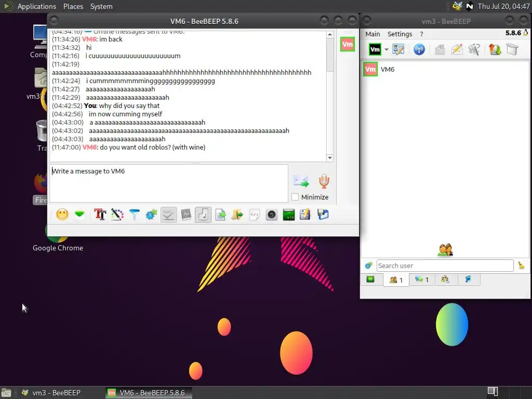
Task: Open user list settings gear beside search
Action: coord(369,265)
